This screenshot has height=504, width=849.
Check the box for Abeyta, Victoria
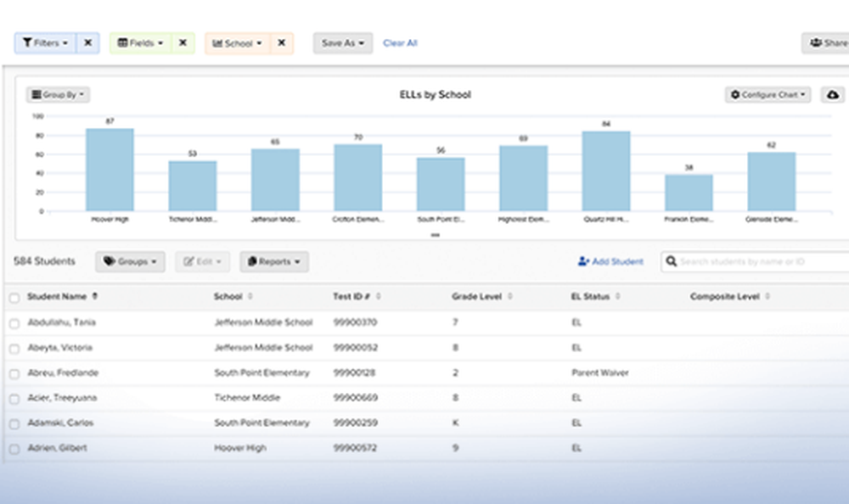pyautogui.click(x=14, y=349)
